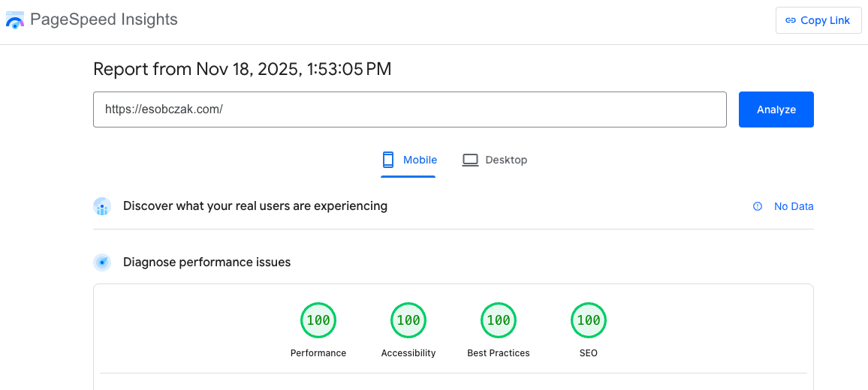This screenshot has height=390, width=868.
Task: Click the info icon beside No Data
Action: click(758, 206)
